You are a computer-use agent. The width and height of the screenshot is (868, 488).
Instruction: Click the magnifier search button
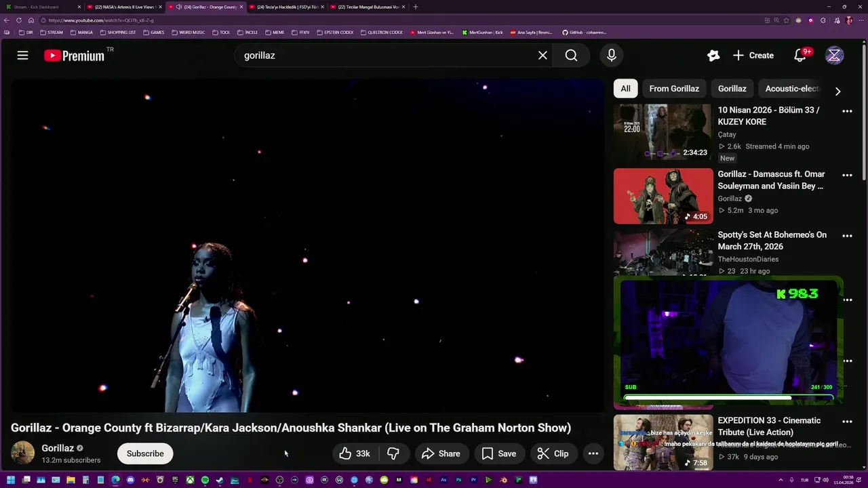(571, 56)
